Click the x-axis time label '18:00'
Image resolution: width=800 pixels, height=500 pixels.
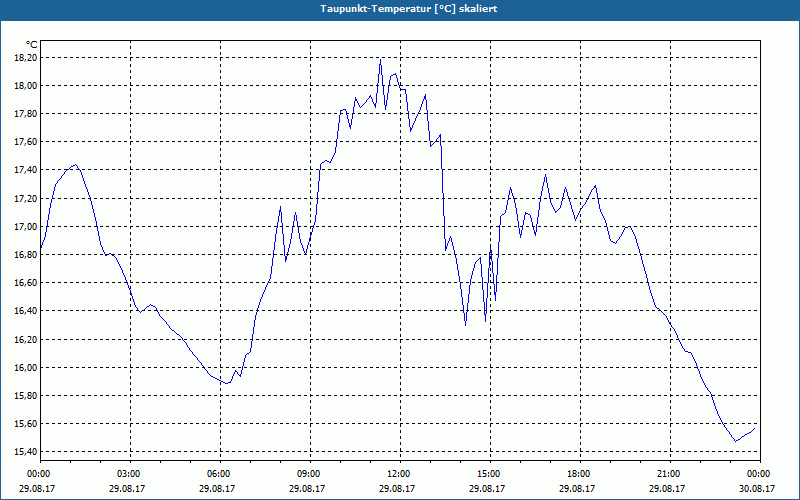[580, 474]
